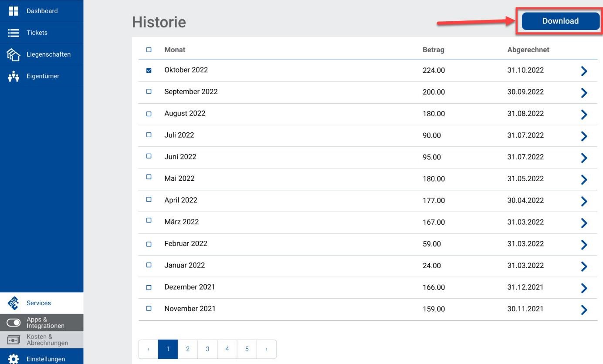Open details arrow for September 2022
Image resolution: width=603 pixels, height=364 pixels.
click(584, 93)
